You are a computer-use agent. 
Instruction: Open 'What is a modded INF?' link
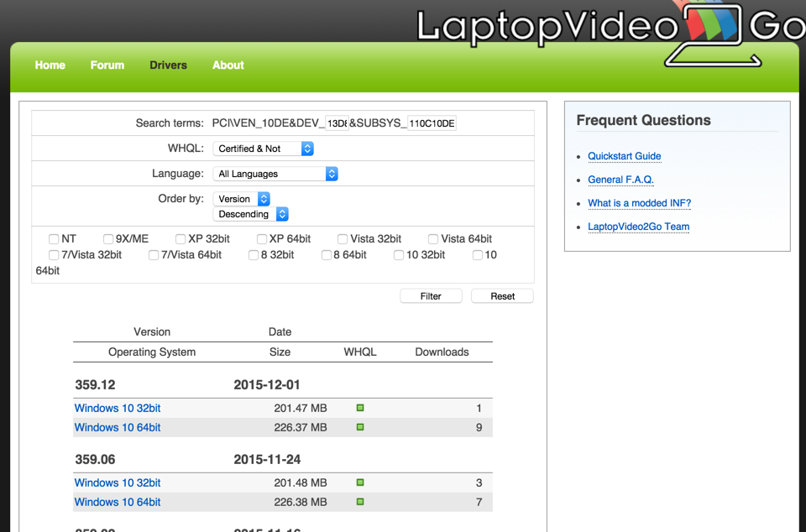640,203
